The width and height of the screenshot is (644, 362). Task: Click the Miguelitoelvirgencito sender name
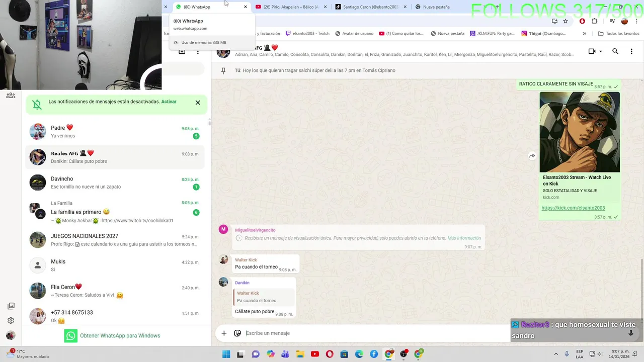[x=255, y=230]
